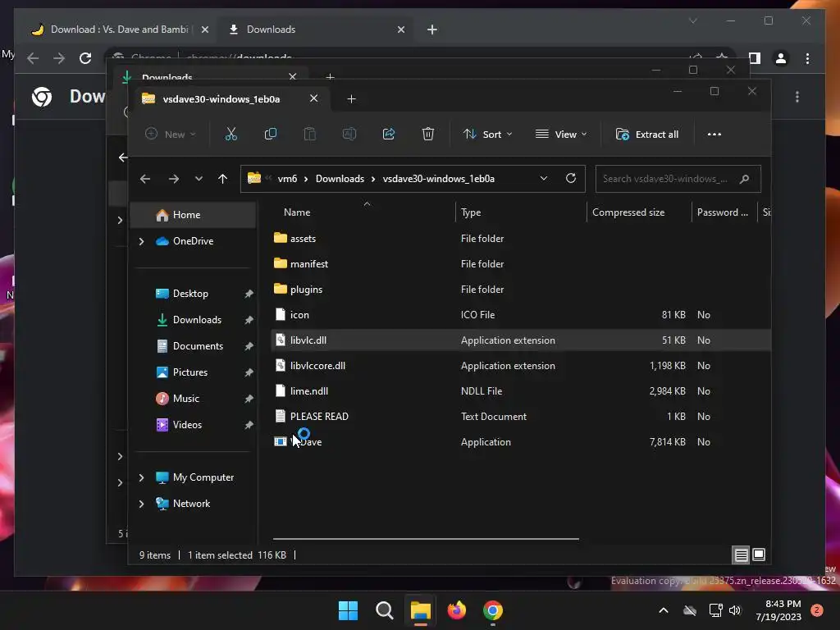Show hidden system tray icons
This screenshot has height=630, width=840.
click(663, 610)
